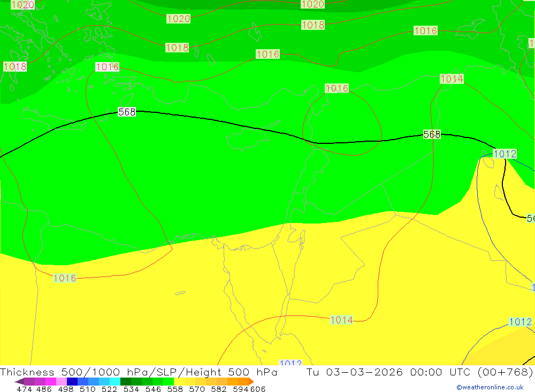Viewport: 535px width, 392px height.
Task: Click the 1016 label on the closed circular isobar
Action: coord(337,88)
